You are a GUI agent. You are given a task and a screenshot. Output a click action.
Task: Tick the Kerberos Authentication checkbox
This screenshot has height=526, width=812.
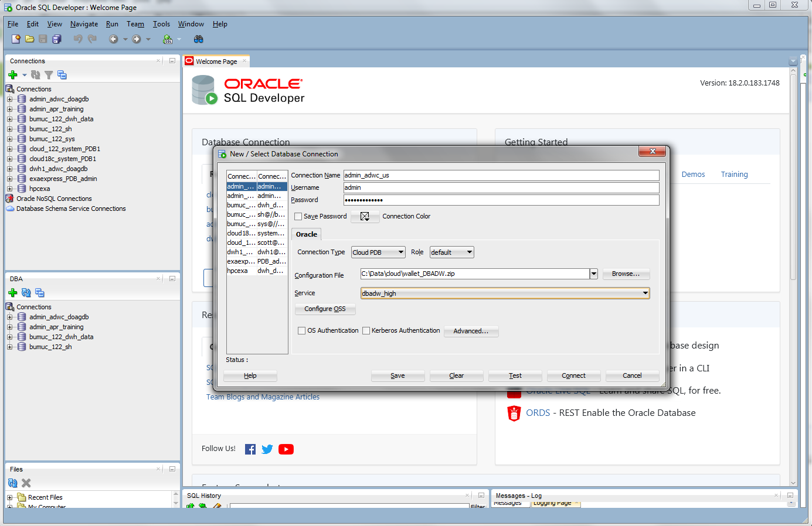366,331
